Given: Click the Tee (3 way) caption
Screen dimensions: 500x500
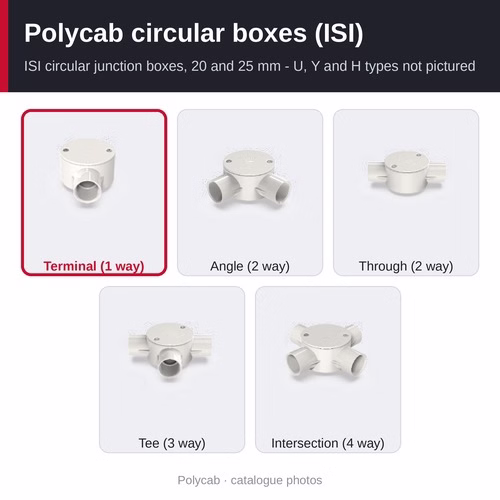Looking at the screenshot, I should click(172, 443).
